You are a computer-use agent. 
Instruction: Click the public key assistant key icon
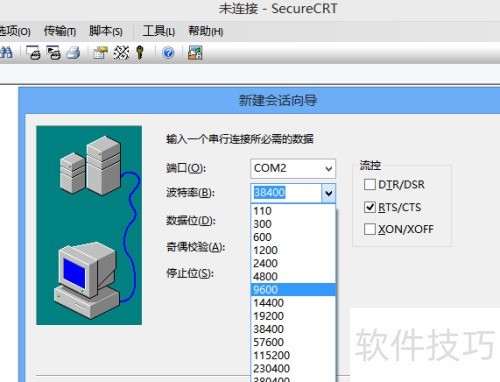click(x=140, y=53)
